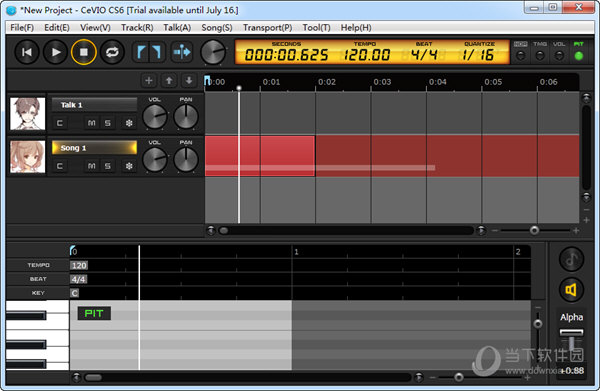Image resolution: width=600 pixels, height=391 pixels.
Task: Open the Talk(A) menu
Action: coord(177,28)
